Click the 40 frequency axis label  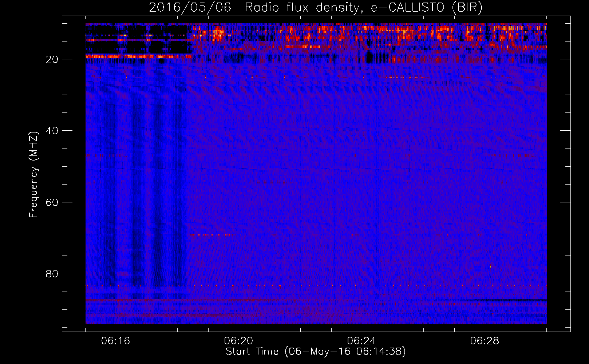52,131
